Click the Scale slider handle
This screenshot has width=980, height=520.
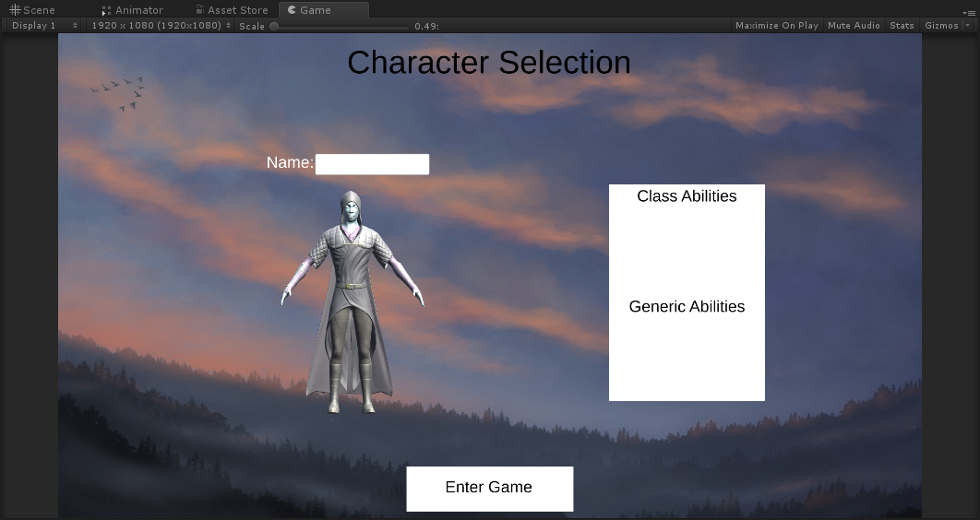[x=274, y=26]
